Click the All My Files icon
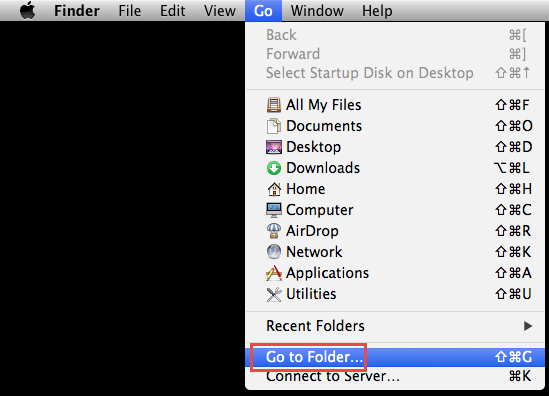 point(274,105)
